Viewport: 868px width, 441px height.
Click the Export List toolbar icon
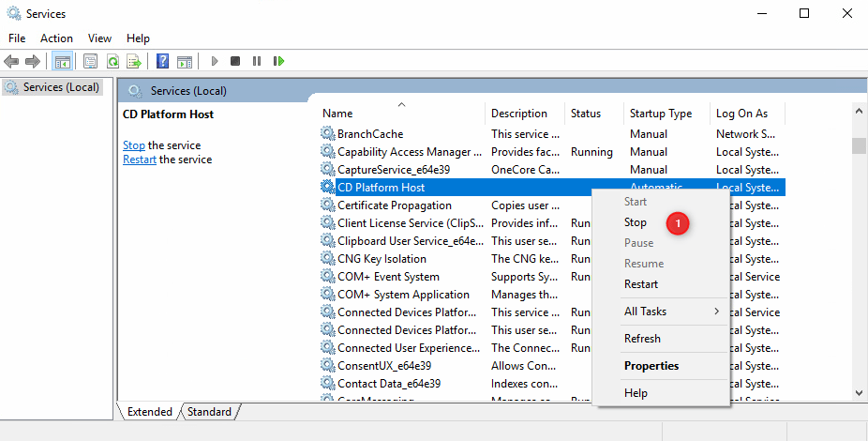(x=134, y=61)
